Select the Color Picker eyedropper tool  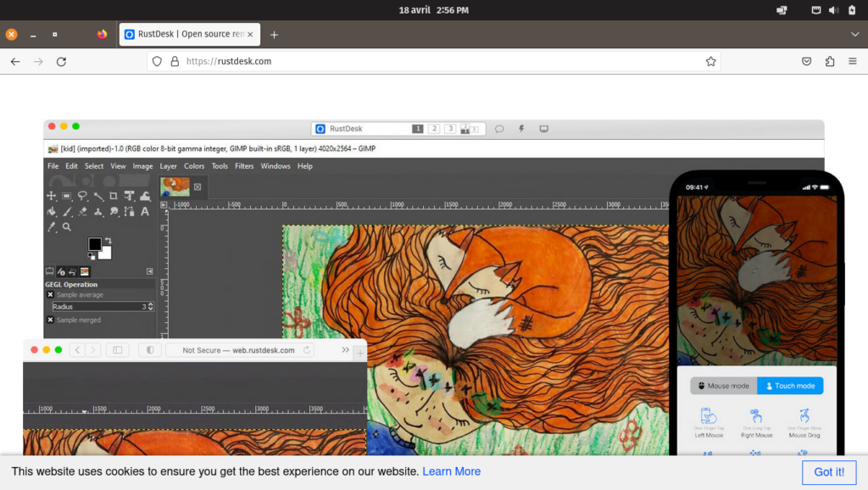[51, 227]
